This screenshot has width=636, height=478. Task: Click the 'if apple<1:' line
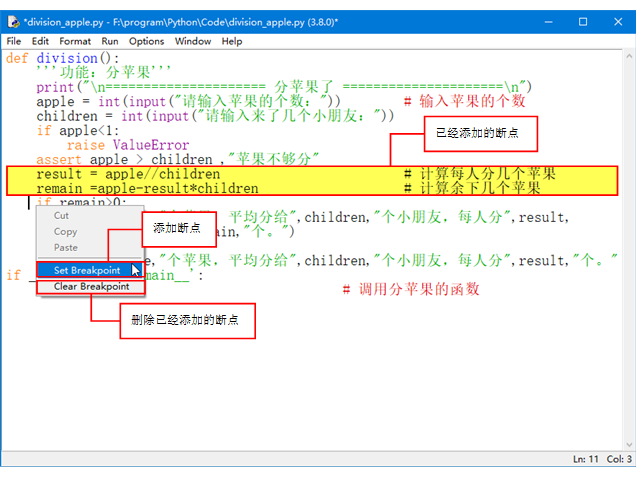(78, 131)
